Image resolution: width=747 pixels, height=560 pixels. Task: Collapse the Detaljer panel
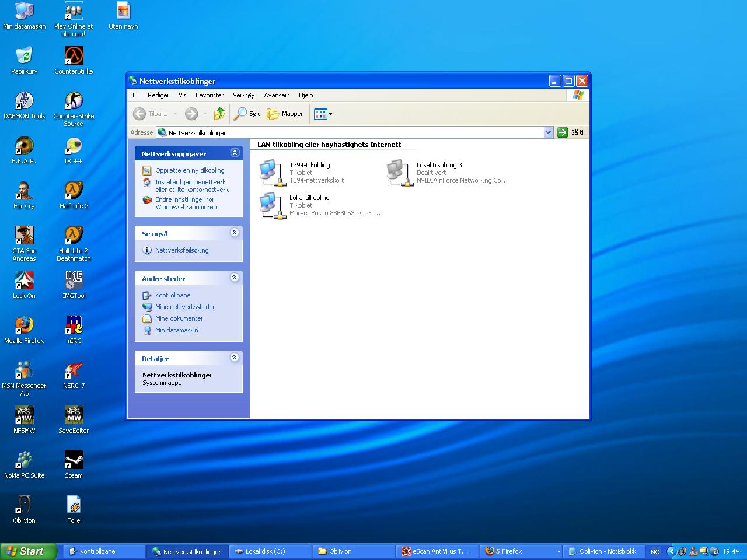coord(235,358)
